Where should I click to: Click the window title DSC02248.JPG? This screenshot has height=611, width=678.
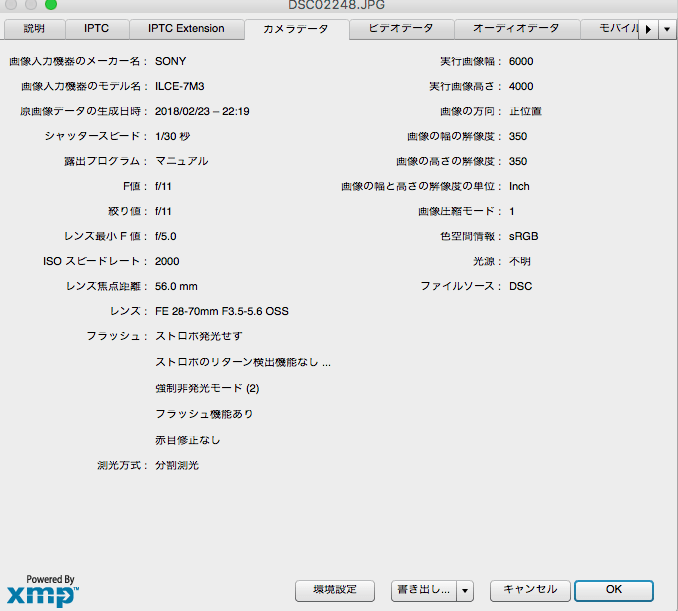[x=336, y=5]
